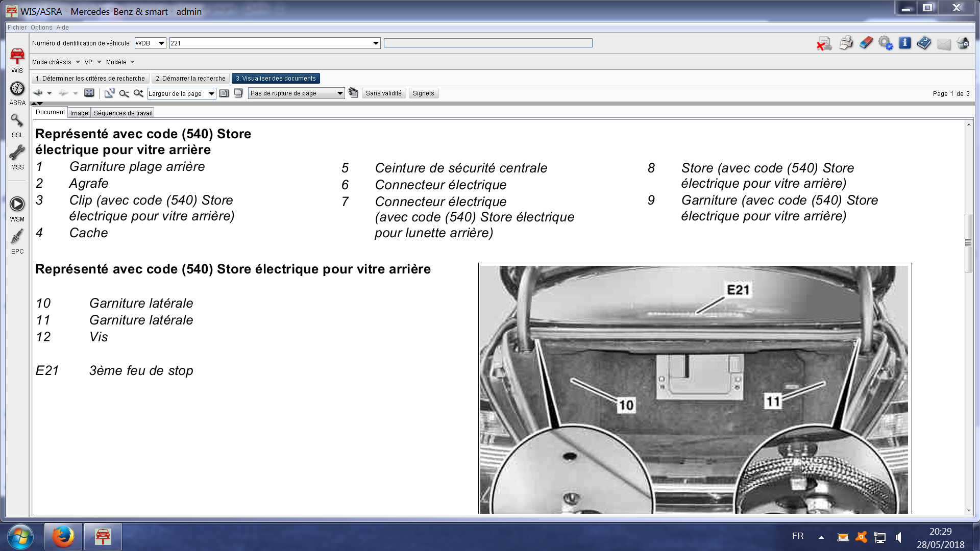
Task: Go to step 1 Déterminer les critères
Action: 90,79
